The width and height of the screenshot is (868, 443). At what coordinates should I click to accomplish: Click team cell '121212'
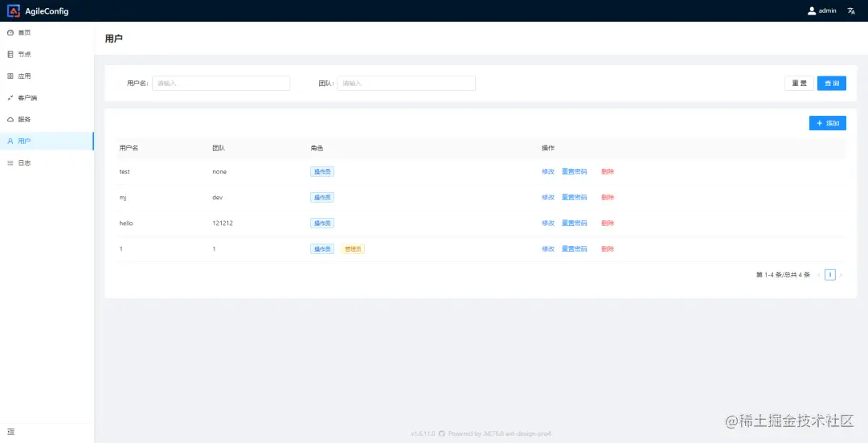223,224
